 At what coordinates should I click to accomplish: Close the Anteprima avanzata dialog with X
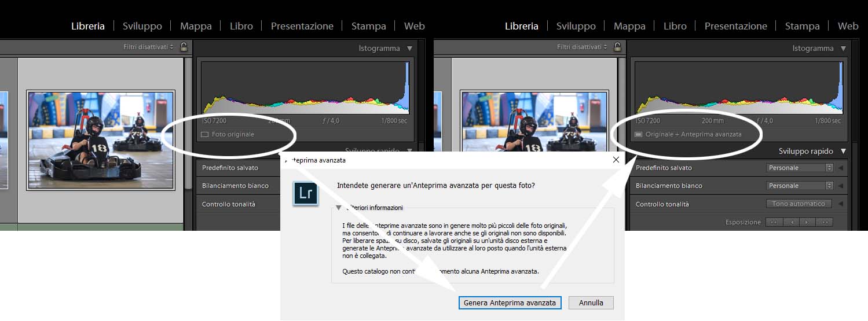click(616, 160)
